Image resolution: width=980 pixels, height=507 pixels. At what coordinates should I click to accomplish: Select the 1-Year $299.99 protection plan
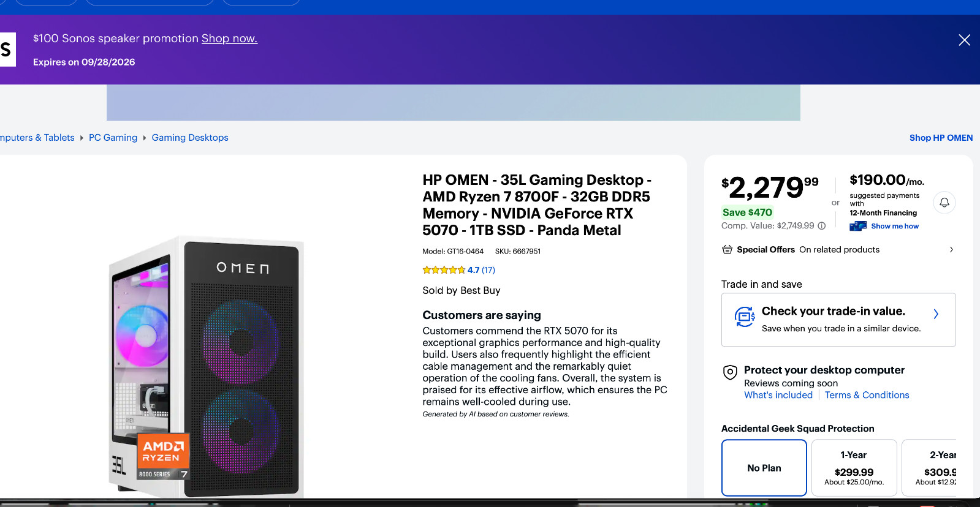[854, 468]
